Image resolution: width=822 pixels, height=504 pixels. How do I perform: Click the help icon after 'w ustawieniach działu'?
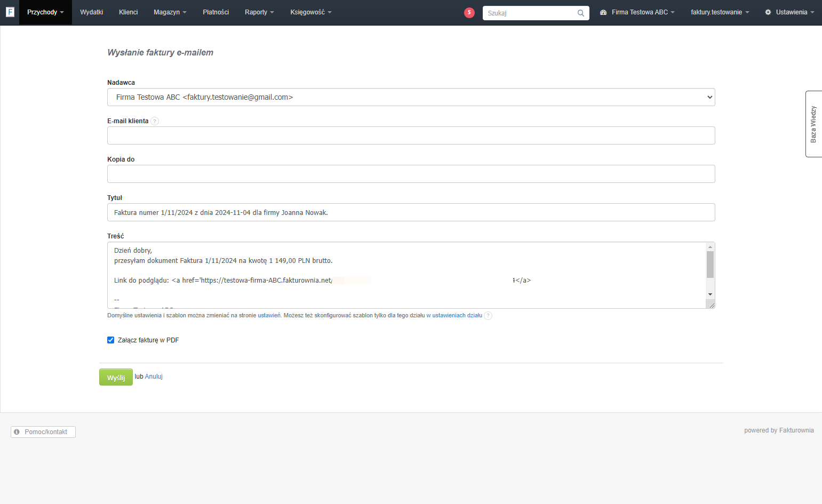coord(488,316)
